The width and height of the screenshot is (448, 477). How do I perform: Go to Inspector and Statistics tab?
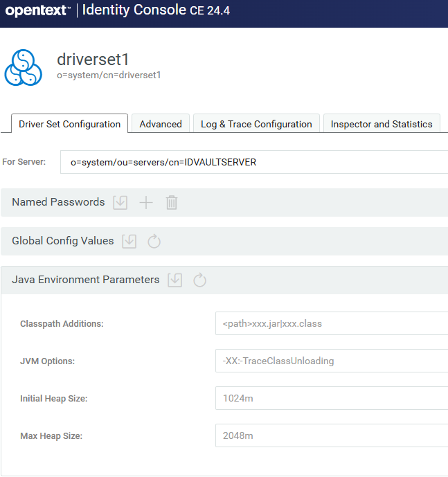click(x=382, y=124)
